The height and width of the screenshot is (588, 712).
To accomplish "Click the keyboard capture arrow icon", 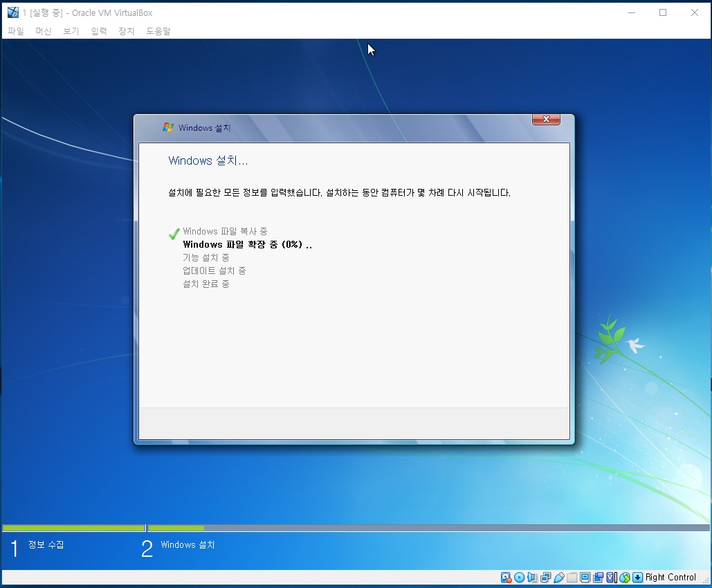I will pos(637,577).
